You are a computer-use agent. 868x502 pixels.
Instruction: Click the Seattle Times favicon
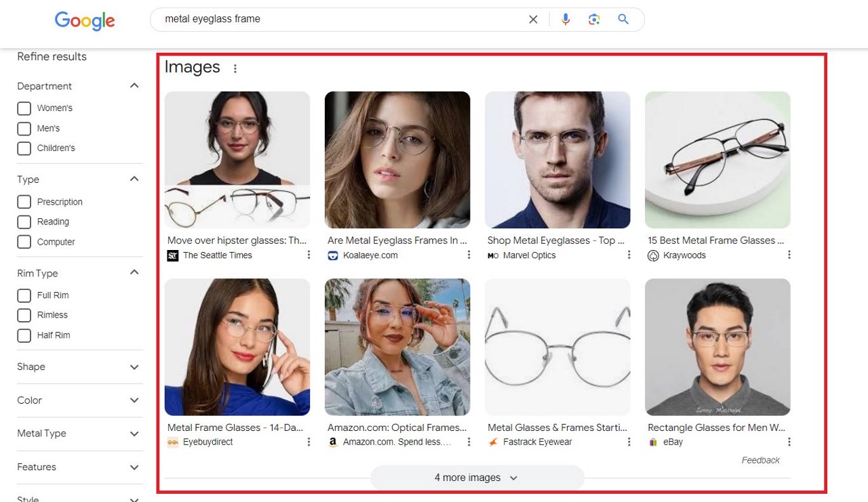tap(172, 255)
